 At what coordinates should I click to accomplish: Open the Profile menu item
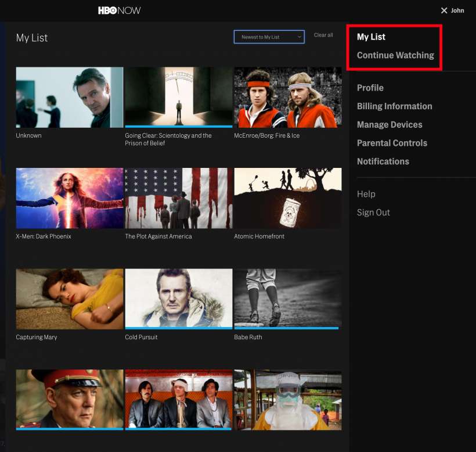click(370, 88)
